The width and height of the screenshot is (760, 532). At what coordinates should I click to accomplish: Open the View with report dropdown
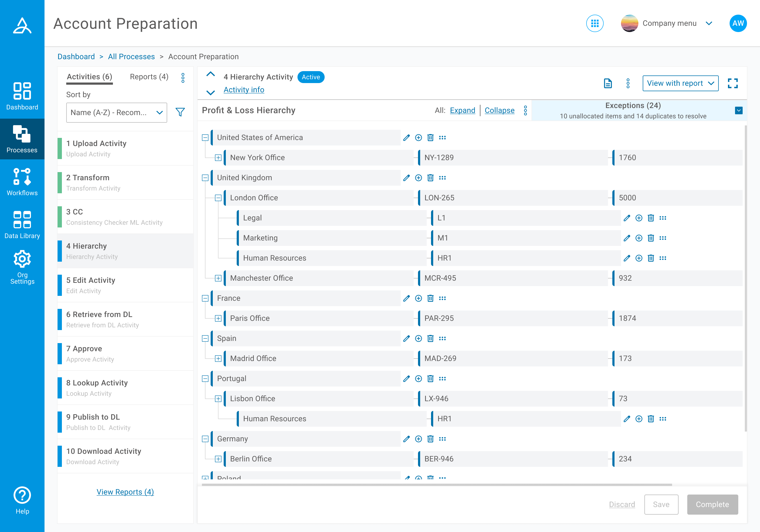[x=680, y=83]
